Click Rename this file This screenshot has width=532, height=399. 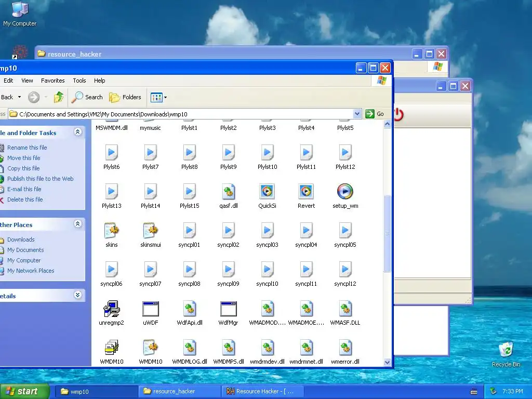[x=27, y=148]
